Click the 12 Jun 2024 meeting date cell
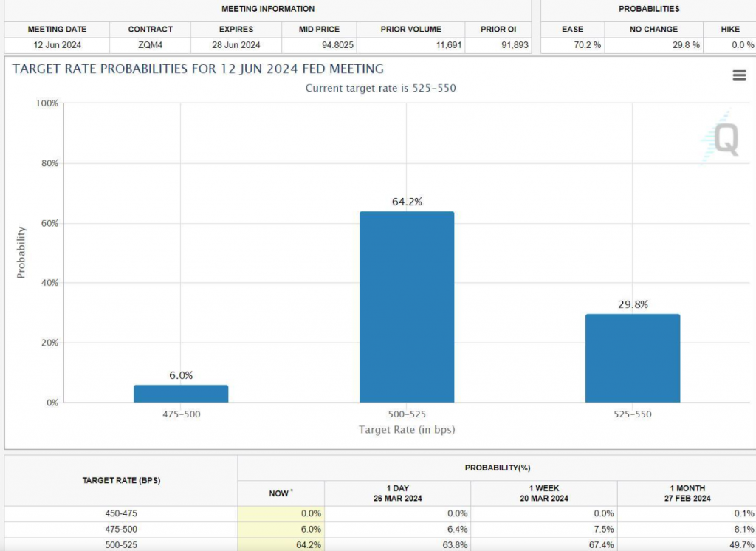This screenshot has width=756, height=551. click(x=57, y=45)
